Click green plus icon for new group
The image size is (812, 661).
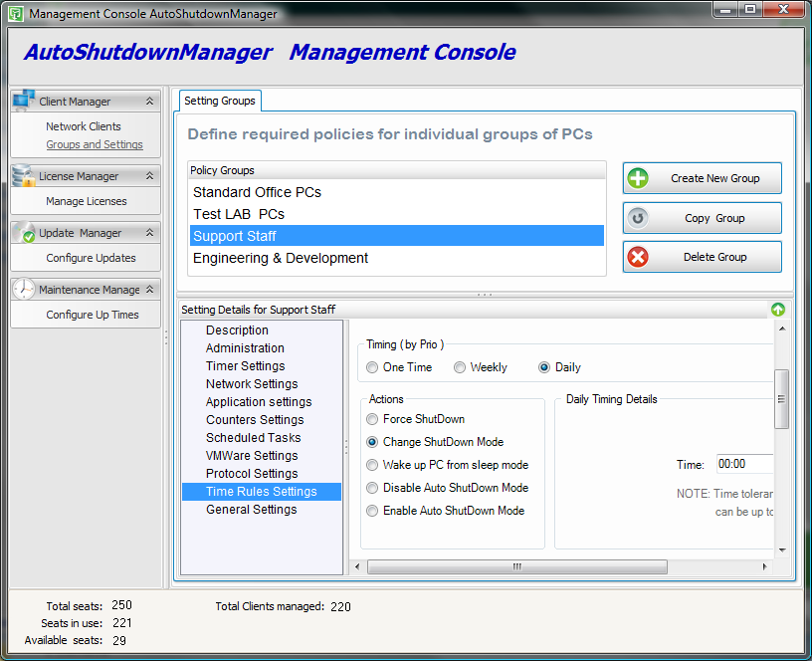pos(639,178)
